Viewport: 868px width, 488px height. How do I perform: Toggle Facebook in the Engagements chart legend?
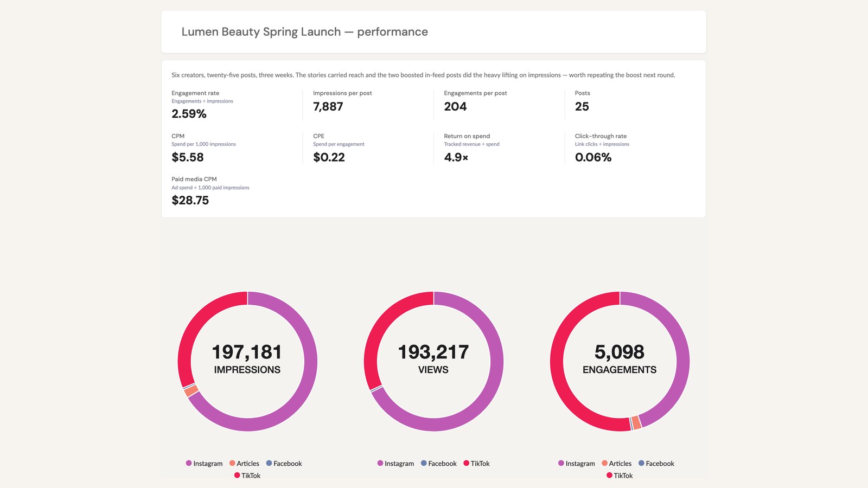[x=656, y=464]
